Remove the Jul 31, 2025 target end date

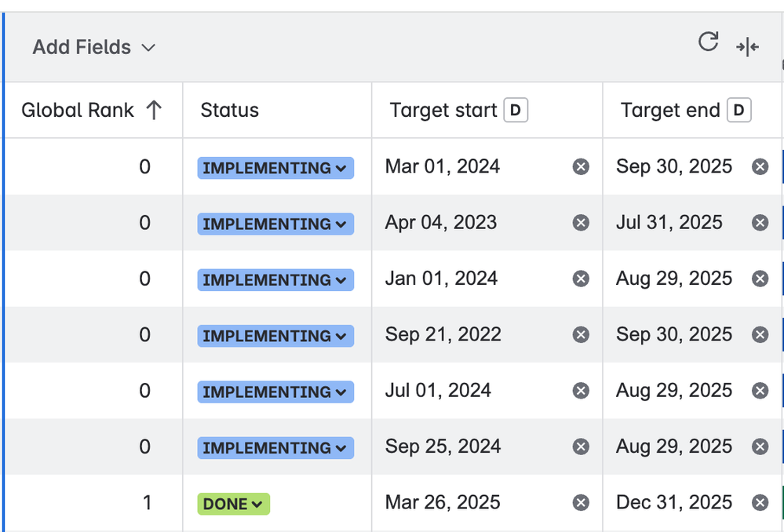pyautogui.click(x=760, y=223)
